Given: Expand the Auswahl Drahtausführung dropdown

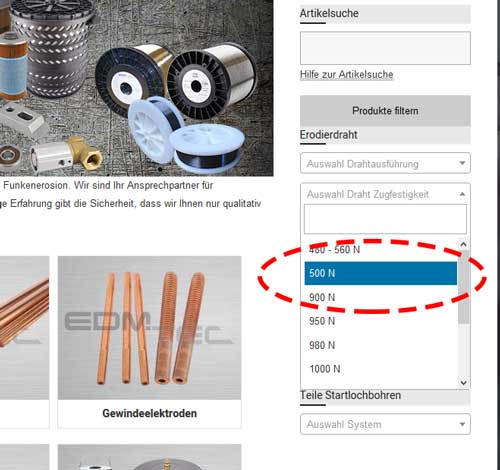Looking at the screenshot, I should tap(385, 163).
